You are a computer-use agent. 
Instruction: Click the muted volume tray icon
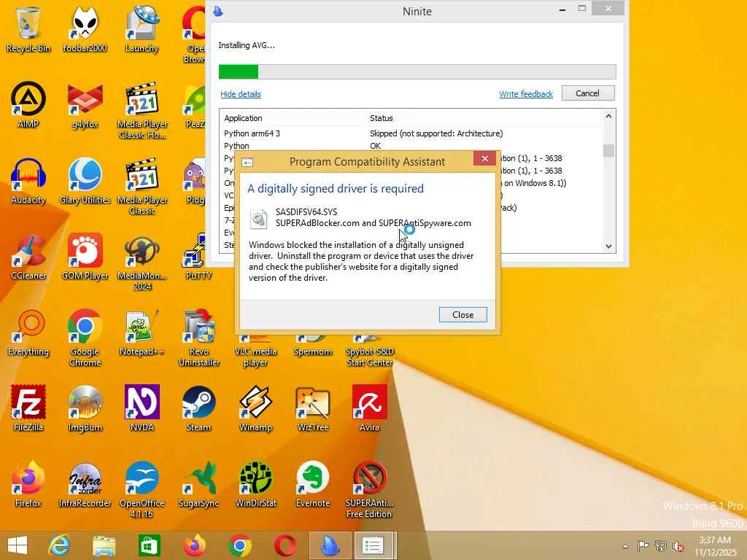pos(678,545)
